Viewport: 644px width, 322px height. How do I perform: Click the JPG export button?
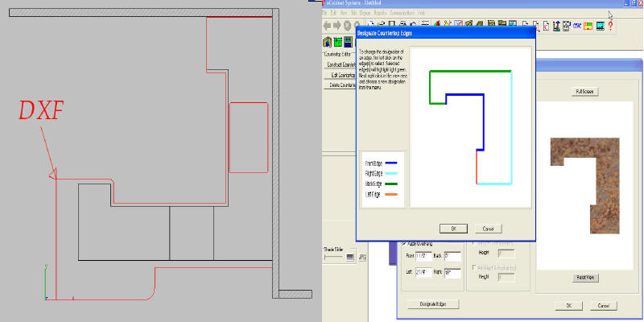(362, 257)
